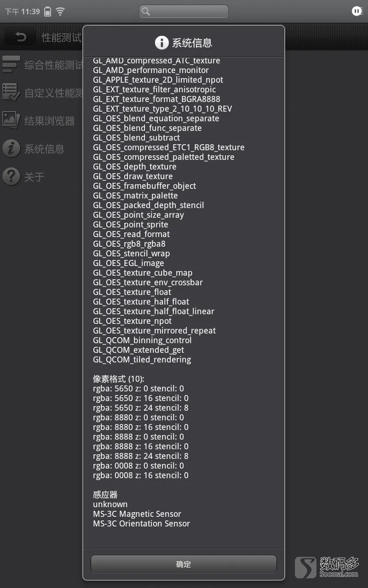This screenshot has height=588, width=368.
Task: Tap the pause icon in status bar
Action: (x=357, y=11)
